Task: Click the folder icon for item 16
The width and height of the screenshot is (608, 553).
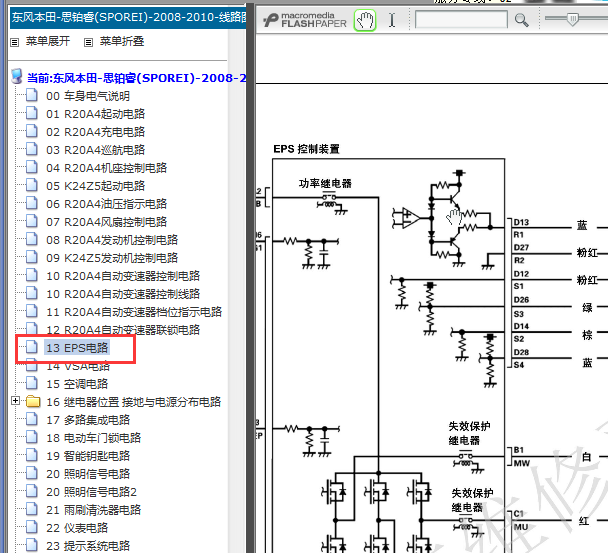Action: tap(33, 401)
